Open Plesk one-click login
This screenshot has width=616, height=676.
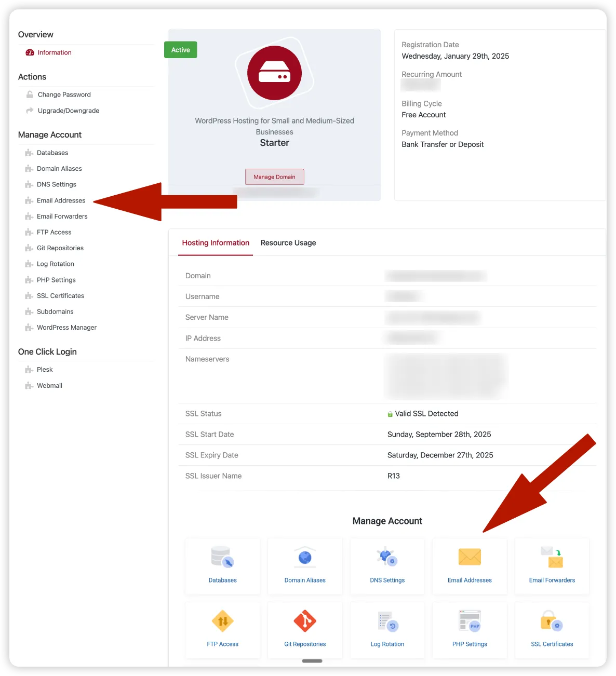45,369
